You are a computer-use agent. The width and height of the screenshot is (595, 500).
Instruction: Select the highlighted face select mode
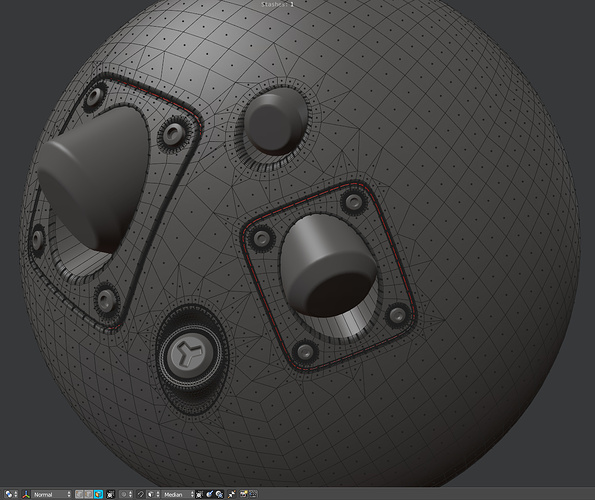point(98,494)
